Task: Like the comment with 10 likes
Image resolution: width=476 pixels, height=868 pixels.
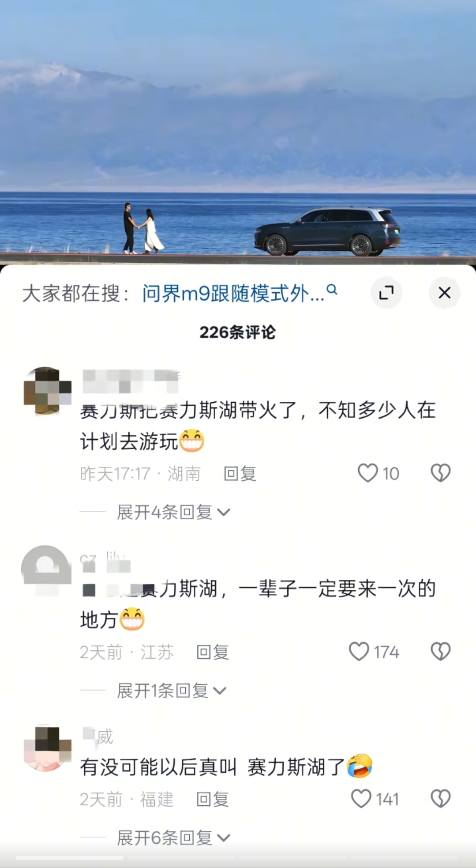Action: click(367, 473)
